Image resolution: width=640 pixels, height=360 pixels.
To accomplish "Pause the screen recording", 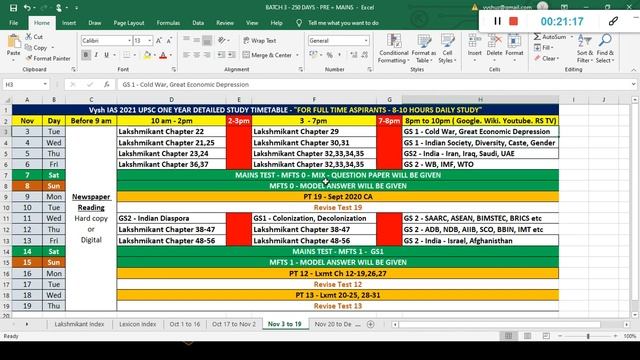I will [497, 21].
